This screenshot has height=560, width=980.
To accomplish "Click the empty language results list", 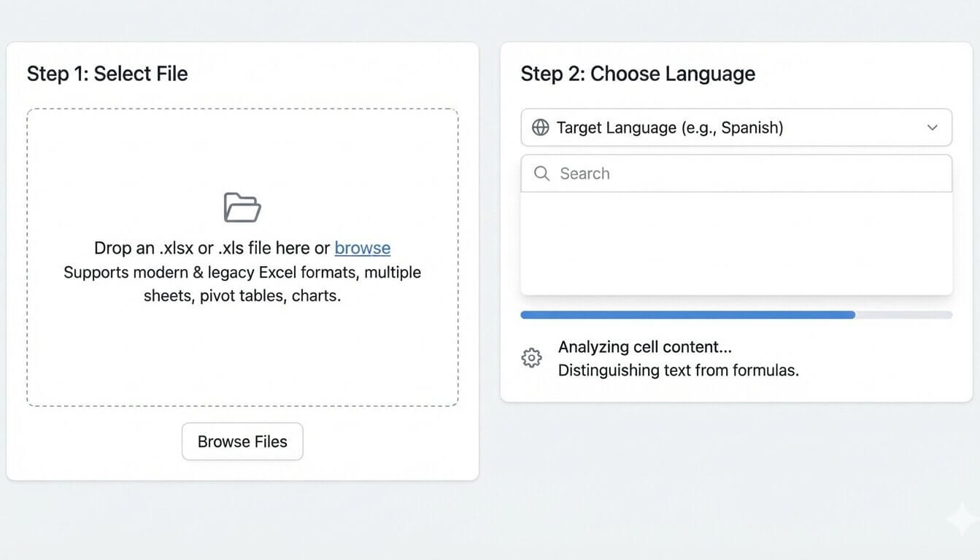I will (x=736, y=244).
